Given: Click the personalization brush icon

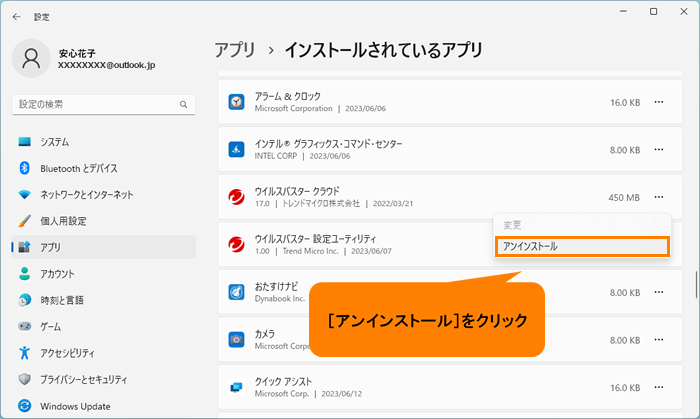Looking at the screenshot, I should (25, 221).
